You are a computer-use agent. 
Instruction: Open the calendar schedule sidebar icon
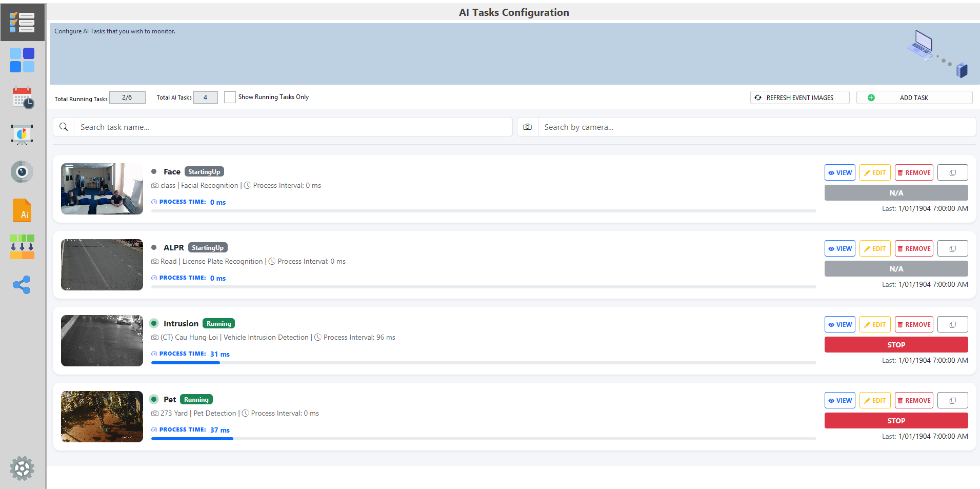(22, 97)
